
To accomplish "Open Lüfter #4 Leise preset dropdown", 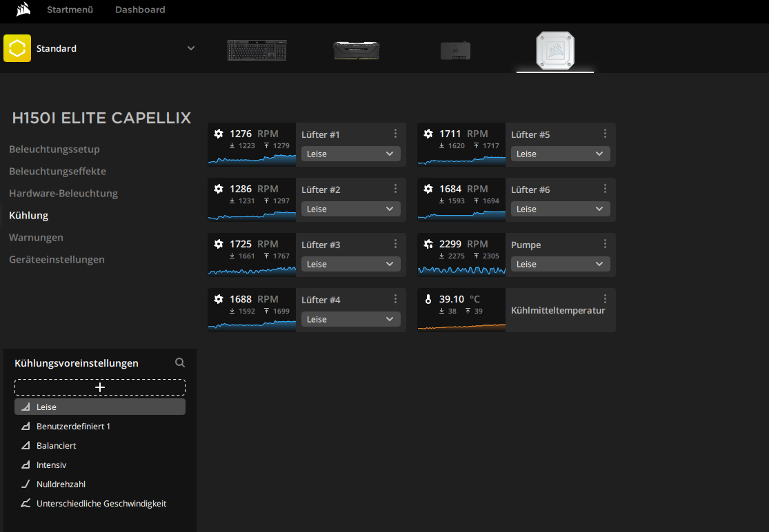I will (350, 319).
